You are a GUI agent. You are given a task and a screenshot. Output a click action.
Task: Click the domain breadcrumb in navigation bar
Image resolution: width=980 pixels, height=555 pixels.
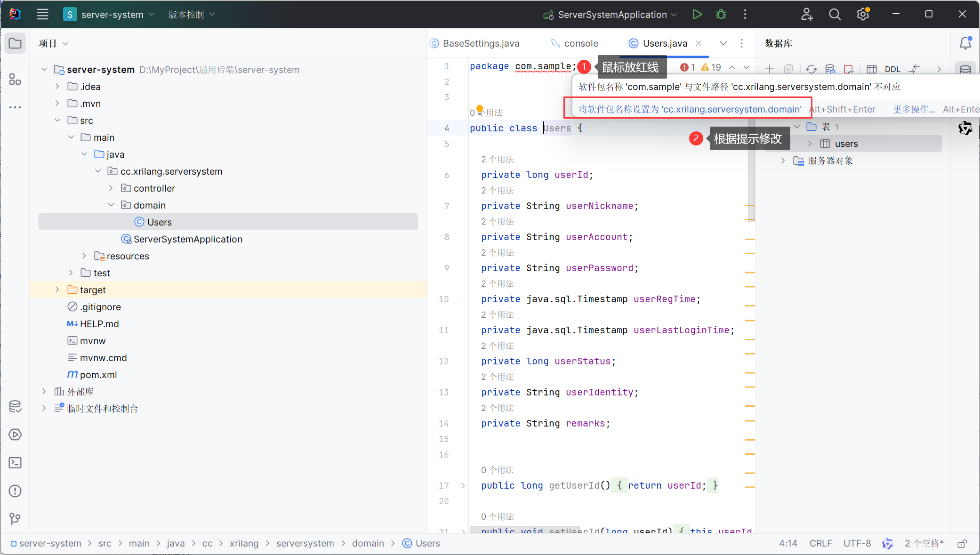point(368,543)
